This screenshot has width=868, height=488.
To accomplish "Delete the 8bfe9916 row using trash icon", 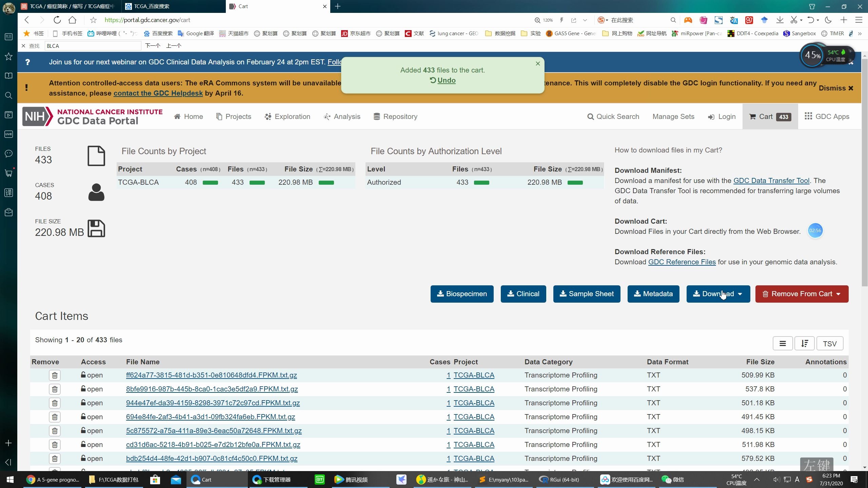I will click(x=55, y=389).
